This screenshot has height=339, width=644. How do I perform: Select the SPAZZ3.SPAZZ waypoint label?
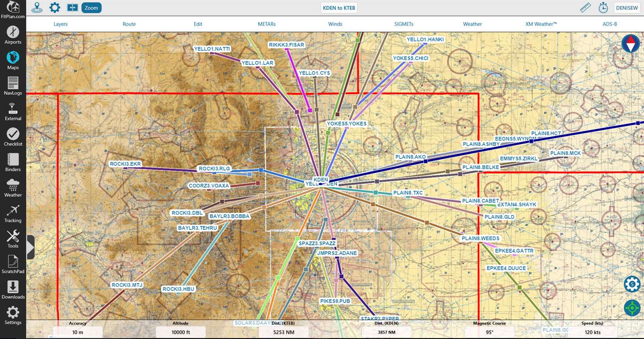317,243
